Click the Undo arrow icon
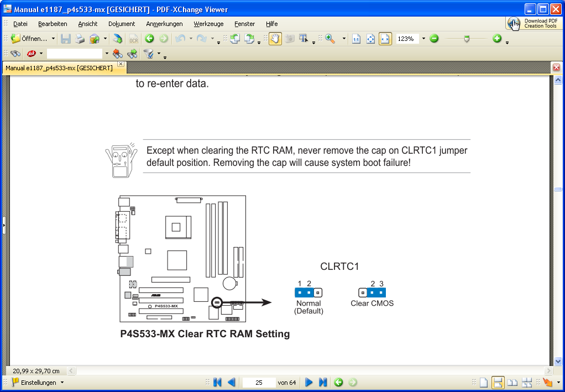The height and width of the screenshot is (392, 565). 180,39
